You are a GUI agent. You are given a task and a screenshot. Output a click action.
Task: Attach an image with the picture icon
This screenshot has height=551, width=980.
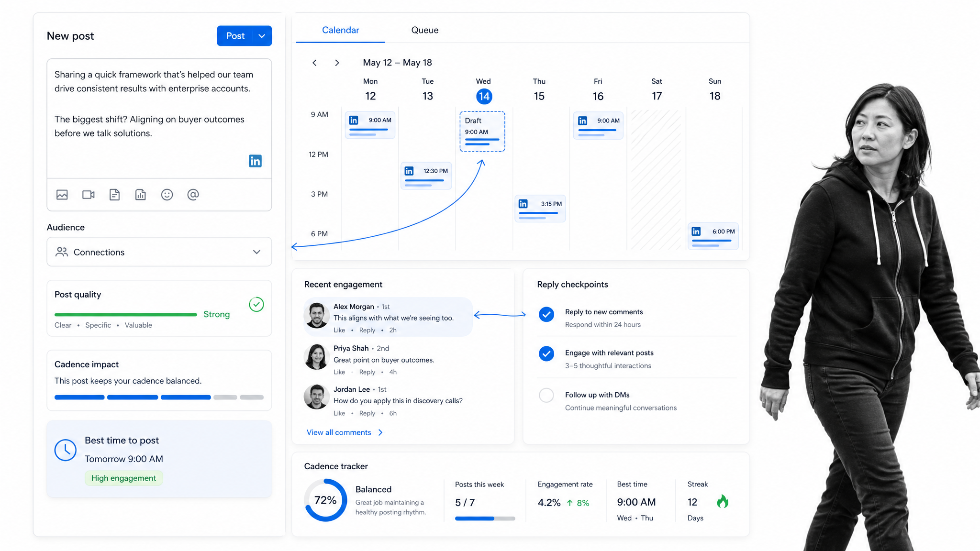(62, 195)
